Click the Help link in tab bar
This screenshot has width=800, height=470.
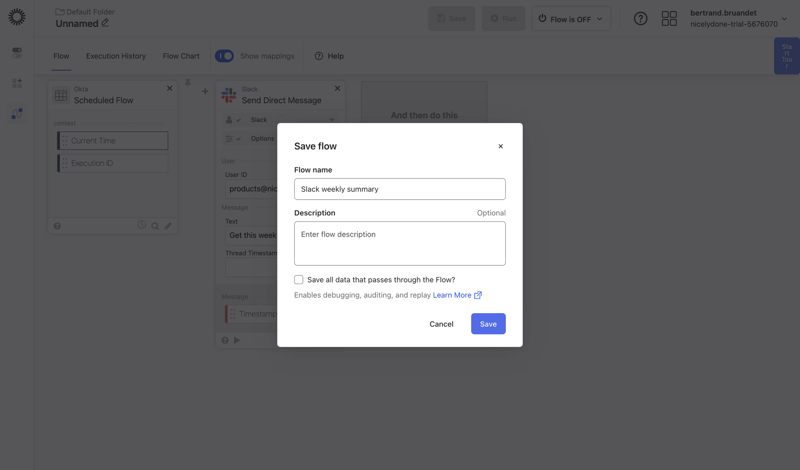[x=329, y=56]
